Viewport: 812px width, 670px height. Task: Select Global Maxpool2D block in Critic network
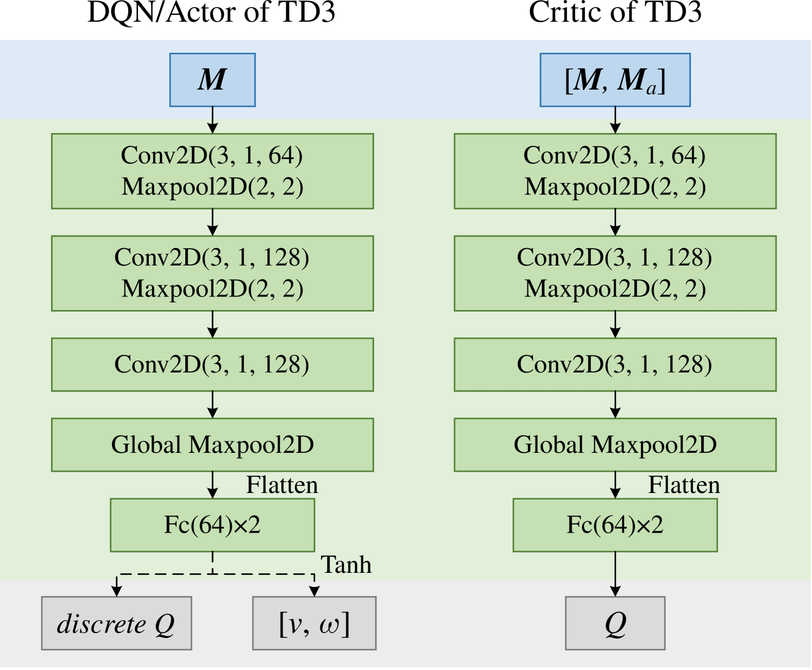615,445
